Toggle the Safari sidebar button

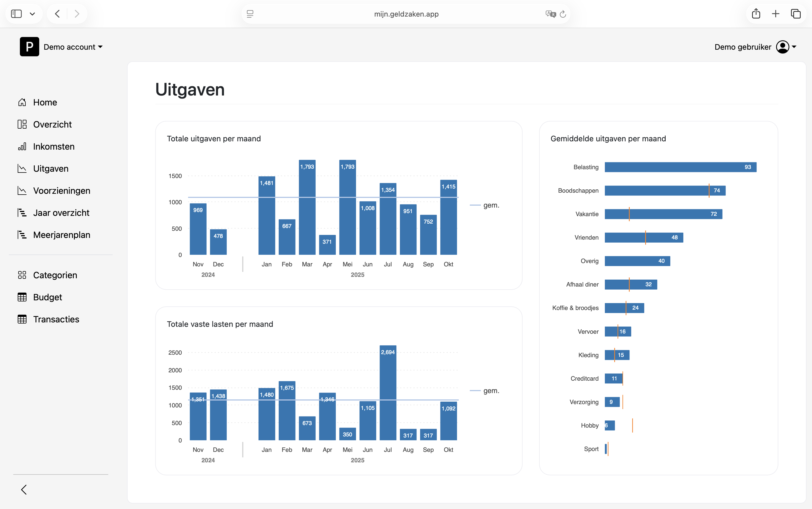pos(16,14)
